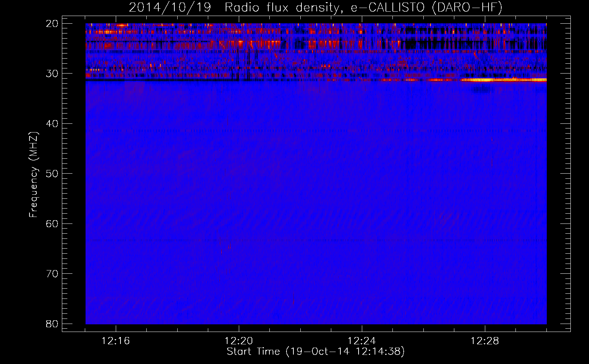The height and width of the screenshot is (364, 589).
Task: Click the '30' frequency tick label
Action: pyautogui.click(x=52, y=74)
